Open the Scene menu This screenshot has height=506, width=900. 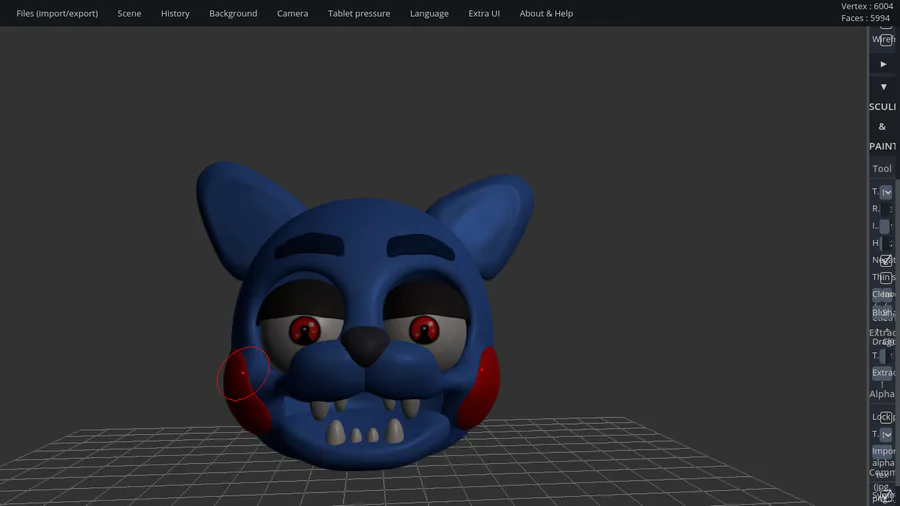[129, 13]
